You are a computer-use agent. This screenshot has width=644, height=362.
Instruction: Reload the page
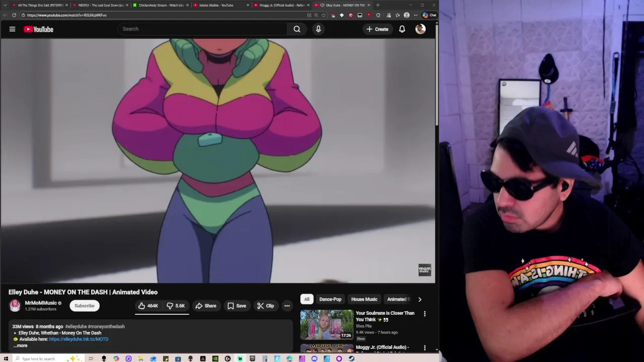coord(14,15)
